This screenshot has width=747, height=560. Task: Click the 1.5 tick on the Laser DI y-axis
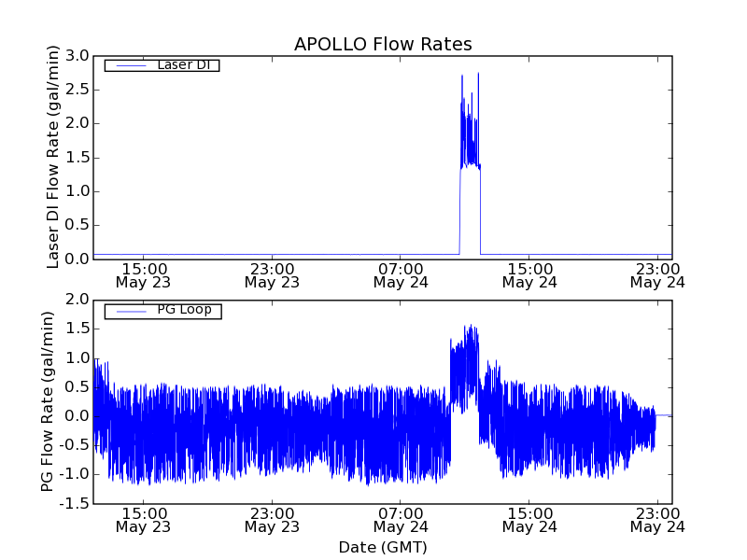click(78, 158)
